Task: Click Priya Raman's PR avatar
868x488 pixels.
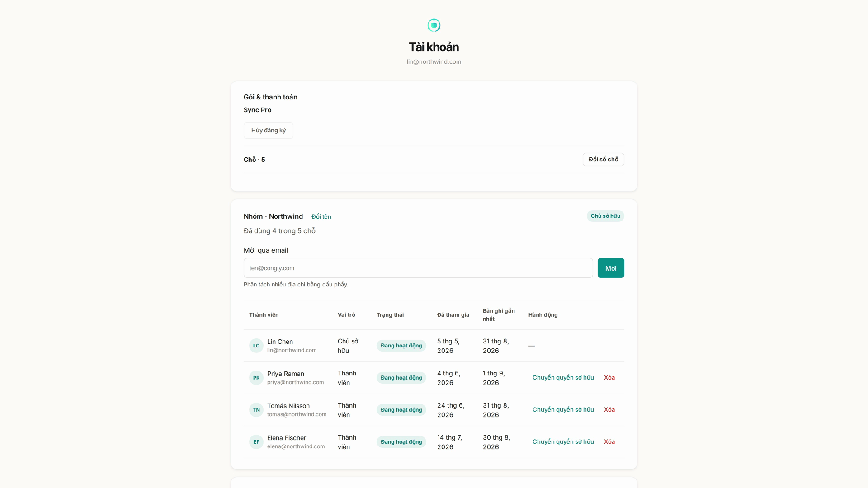Action: [x=256, y=378]
